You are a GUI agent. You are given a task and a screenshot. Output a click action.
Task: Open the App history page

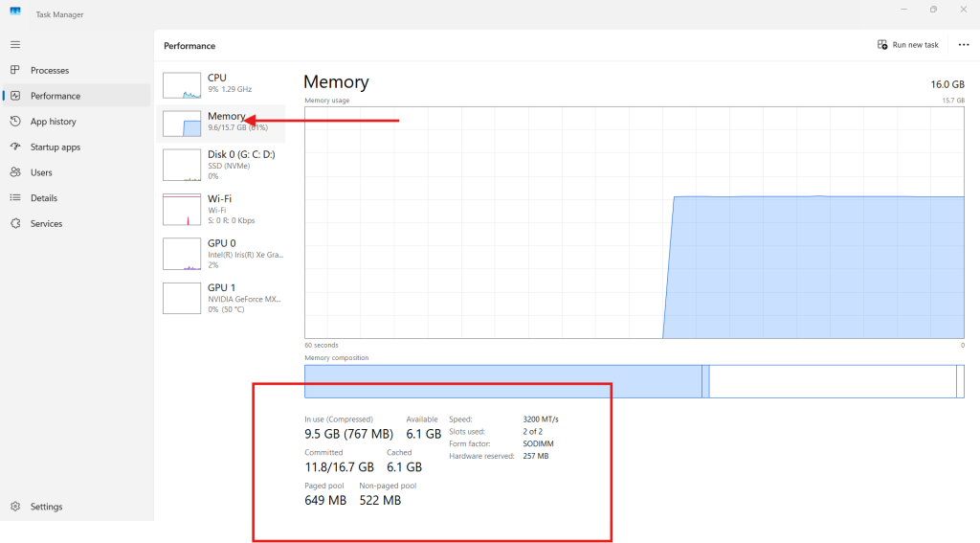54,122
